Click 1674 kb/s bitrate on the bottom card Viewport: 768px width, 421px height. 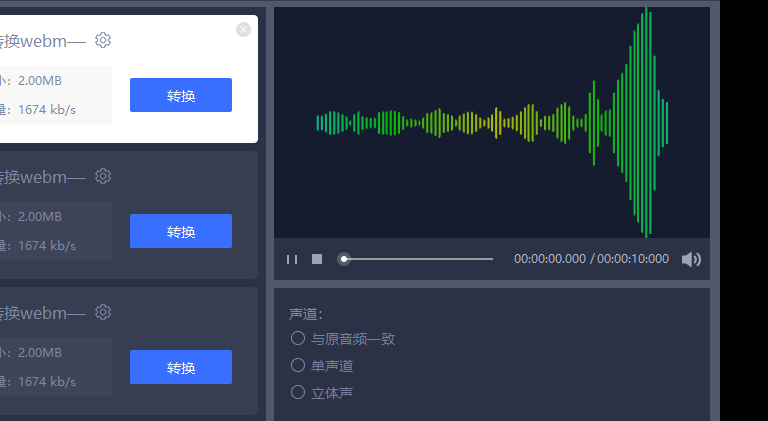tap(47, 382)
